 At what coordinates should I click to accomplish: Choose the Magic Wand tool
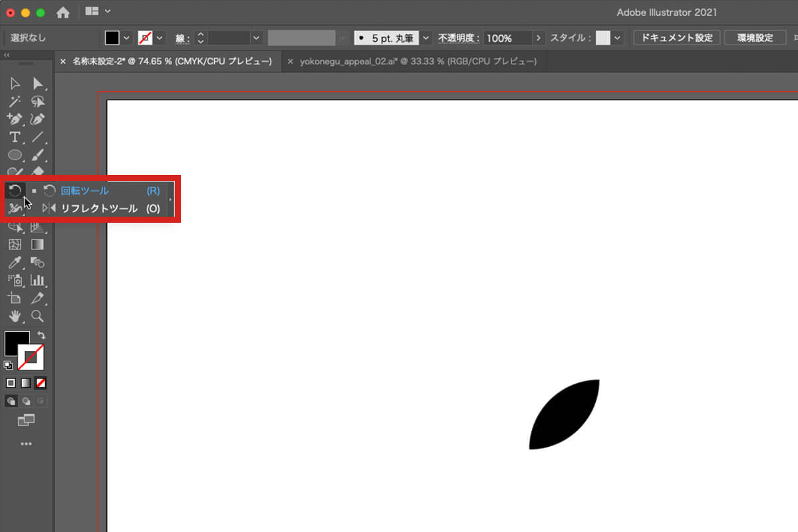[15, 102]
